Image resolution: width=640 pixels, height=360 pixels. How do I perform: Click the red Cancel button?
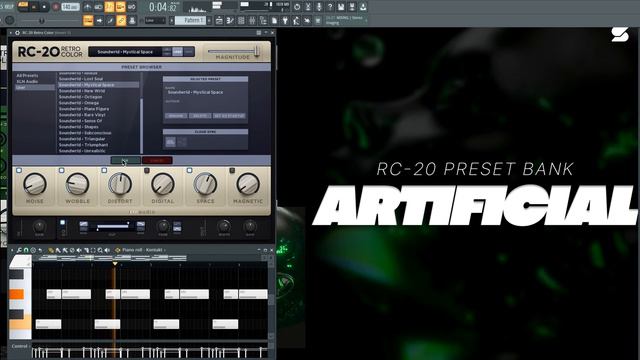point(157,160)
